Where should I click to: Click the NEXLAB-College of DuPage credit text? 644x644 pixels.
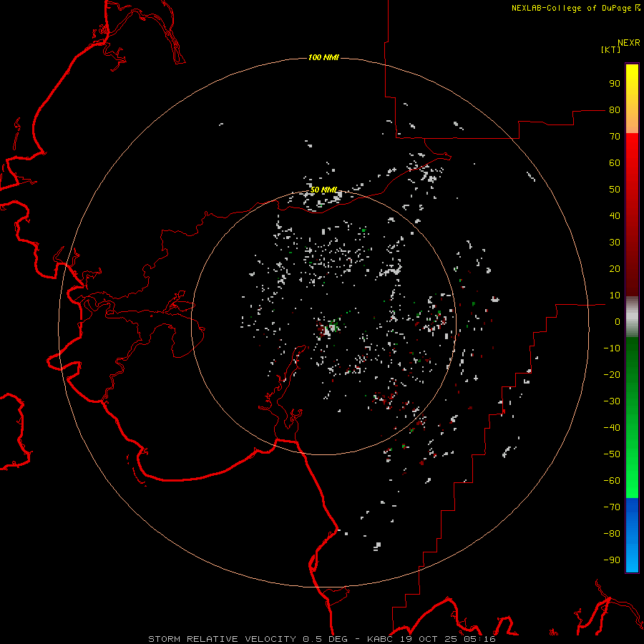[x=575, y=8]
